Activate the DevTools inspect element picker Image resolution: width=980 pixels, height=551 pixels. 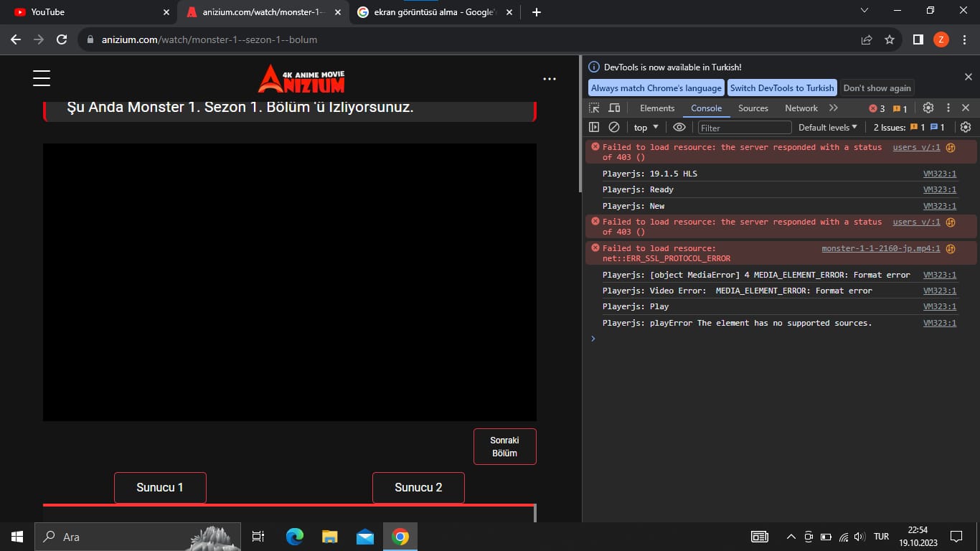point(594,108)
